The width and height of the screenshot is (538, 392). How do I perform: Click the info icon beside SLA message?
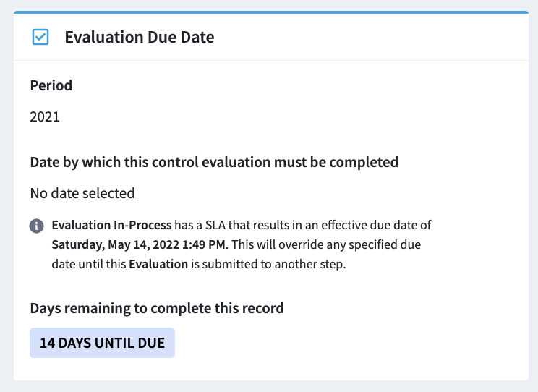coord(36,226)
